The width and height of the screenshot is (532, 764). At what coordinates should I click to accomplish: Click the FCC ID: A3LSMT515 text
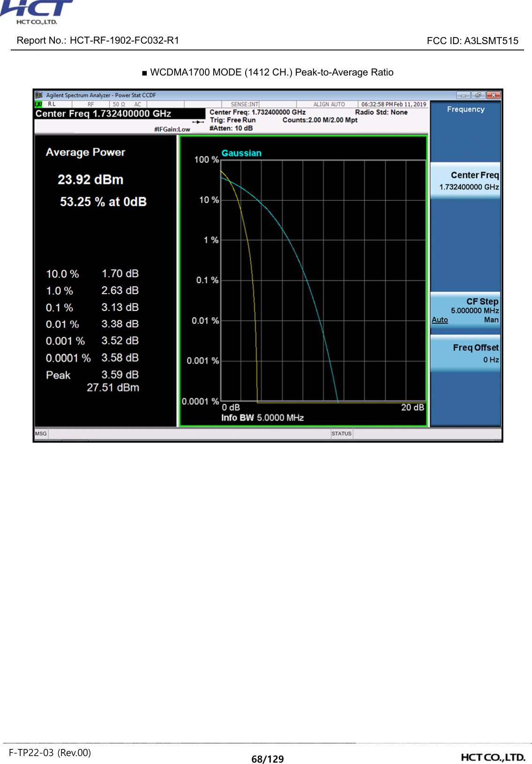[472, 41]
